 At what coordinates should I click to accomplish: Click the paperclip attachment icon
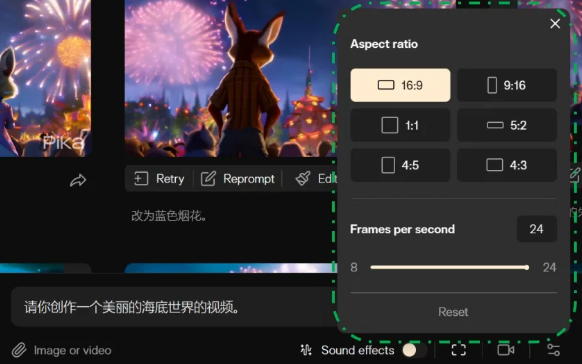(x=19, y=350)
